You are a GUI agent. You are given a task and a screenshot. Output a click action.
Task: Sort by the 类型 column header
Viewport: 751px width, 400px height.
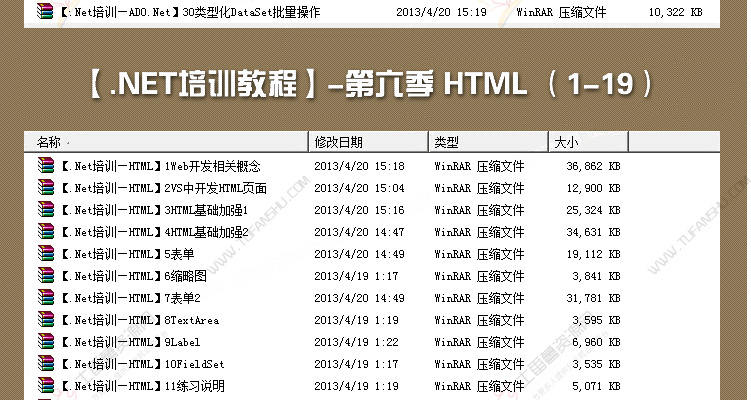[488, 142]
